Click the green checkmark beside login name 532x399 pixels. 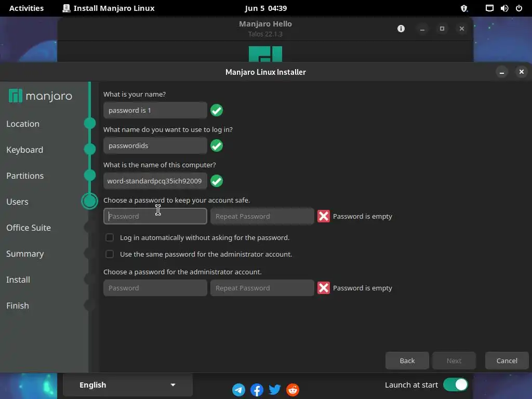point(217,145)
